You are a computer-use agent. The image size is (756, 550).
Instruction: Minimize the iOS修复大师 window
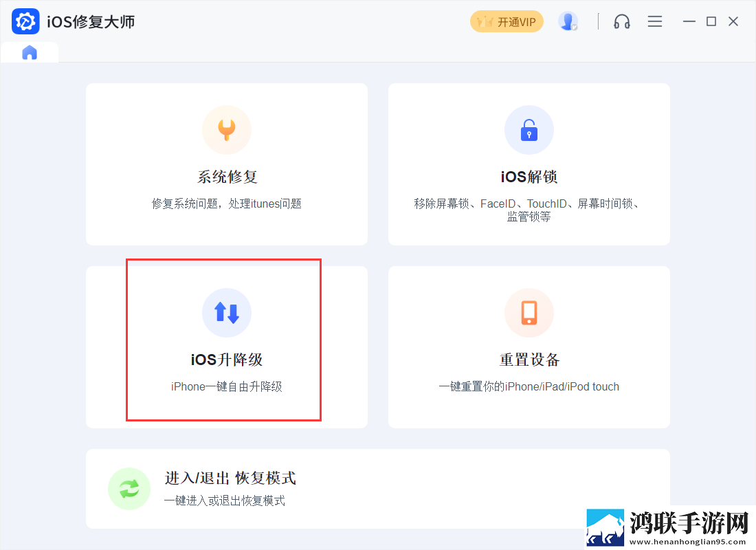[689, 21]
